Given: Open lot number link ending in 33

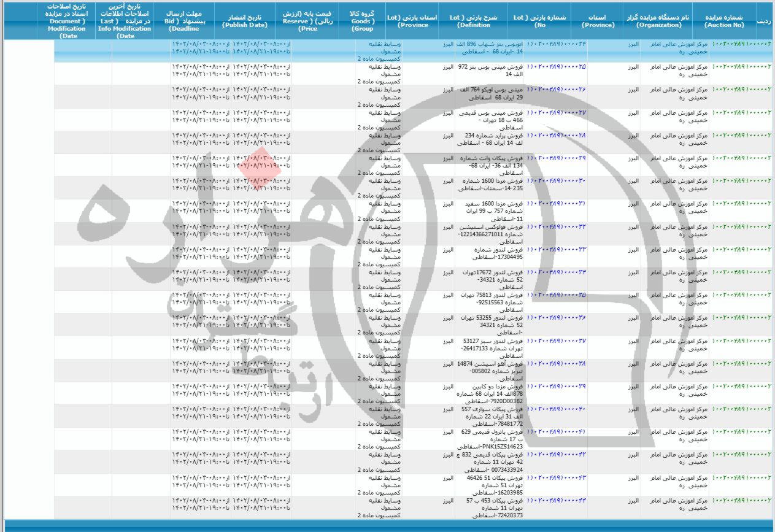Looking at the screenshot, I should click(557, 250).
